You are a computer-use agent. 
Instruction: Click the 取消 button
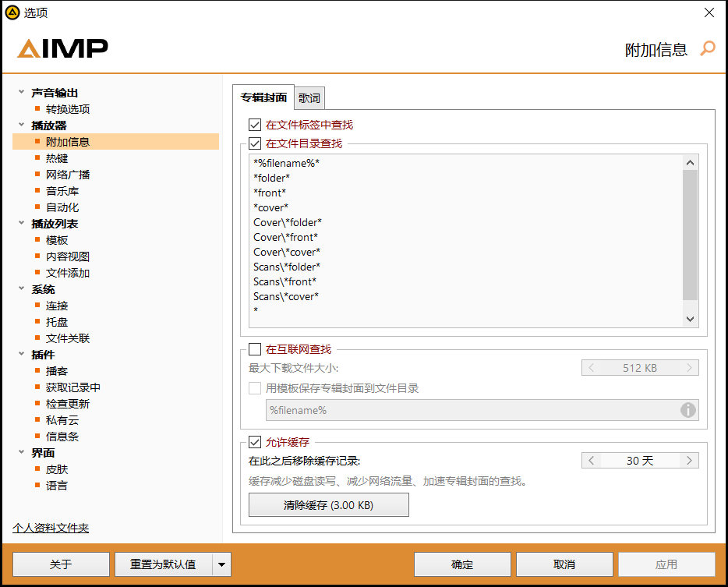click(x=564, y=564)
